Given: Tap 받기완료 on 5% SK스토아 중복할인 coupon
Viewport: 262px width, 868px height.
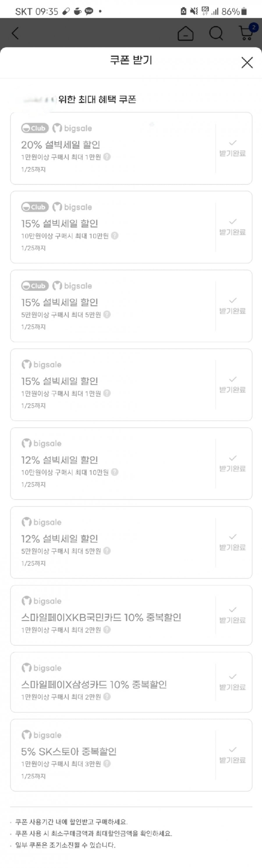Looking at the screenshot, I should 232,755.
